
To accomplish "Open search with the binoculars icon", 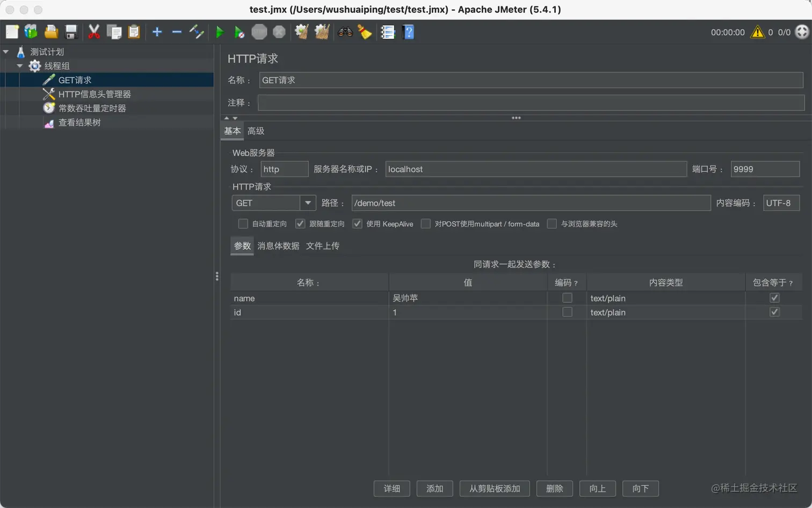I will (x=345, y=32).
